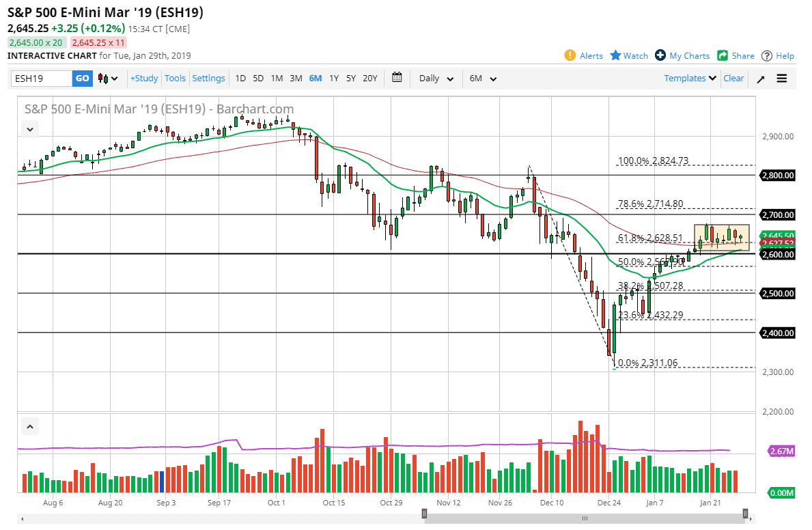Open the chart hamburger menu icon
The width and height of the screenshot is (812, 530).
[x=781, y=79]
